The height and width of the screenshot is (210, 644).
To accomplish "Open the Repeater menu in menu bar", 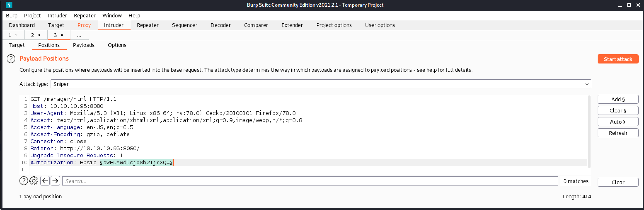I will (85, 16).
